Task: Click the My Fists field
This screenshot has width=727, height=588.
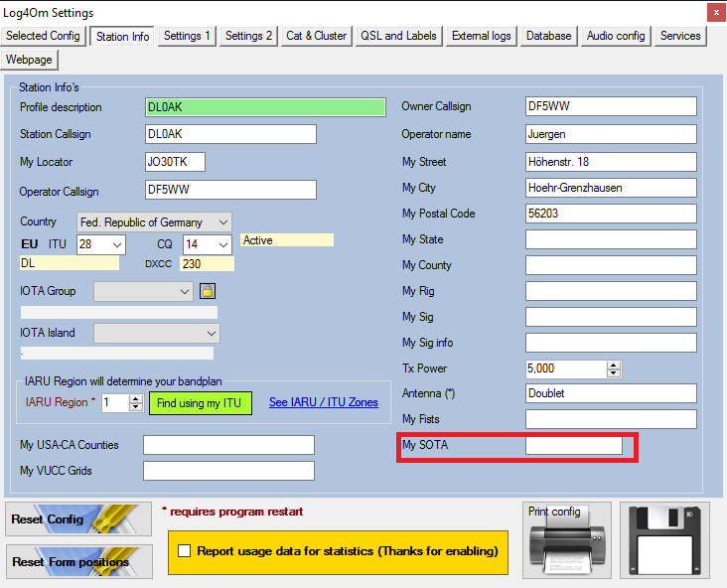Action: (x=611, y=419)
